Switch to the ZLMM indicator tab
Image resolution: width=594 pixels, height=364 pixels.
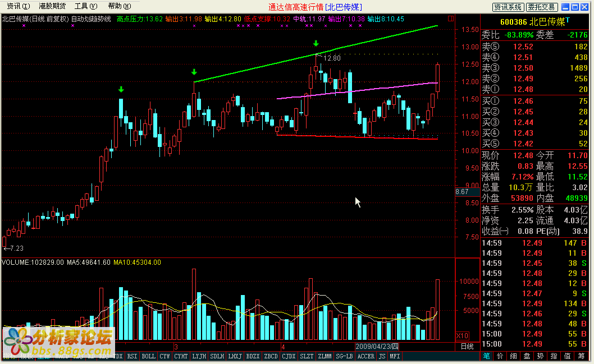click(325, 356)
